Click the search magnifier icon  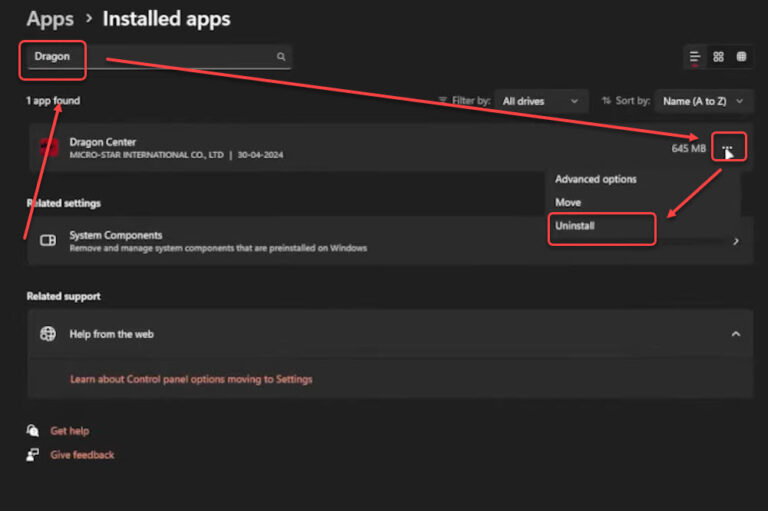(x=281, y=56)
